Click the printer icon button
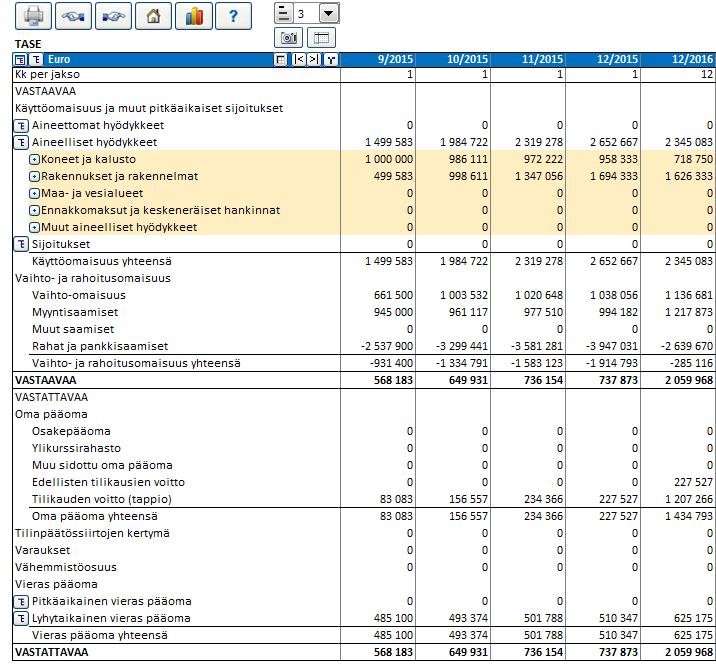 (x=33, y=16)
